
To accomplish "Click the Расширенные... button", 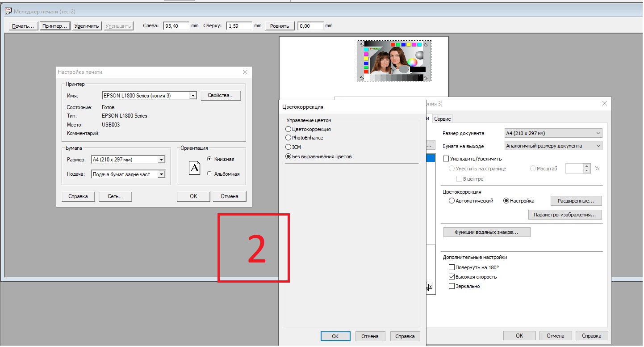I will coord(576,201).
